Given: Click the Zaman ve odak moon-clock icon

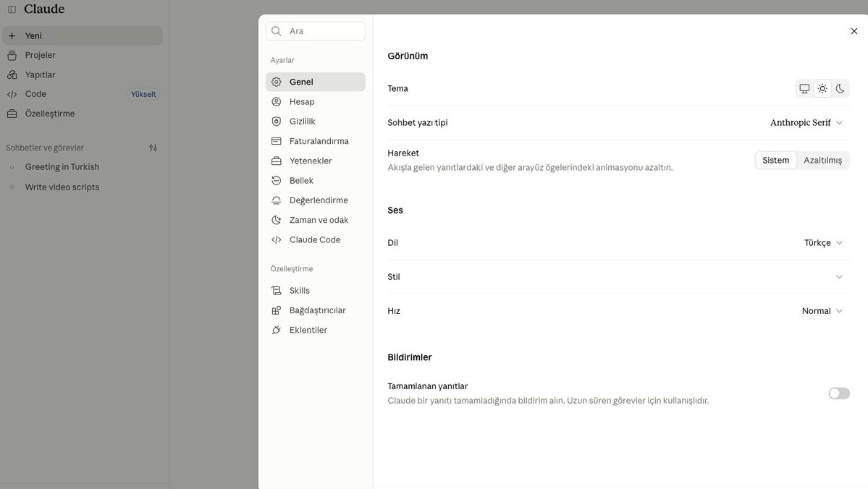Looking at the screenshot, I should tap(277, 220).
